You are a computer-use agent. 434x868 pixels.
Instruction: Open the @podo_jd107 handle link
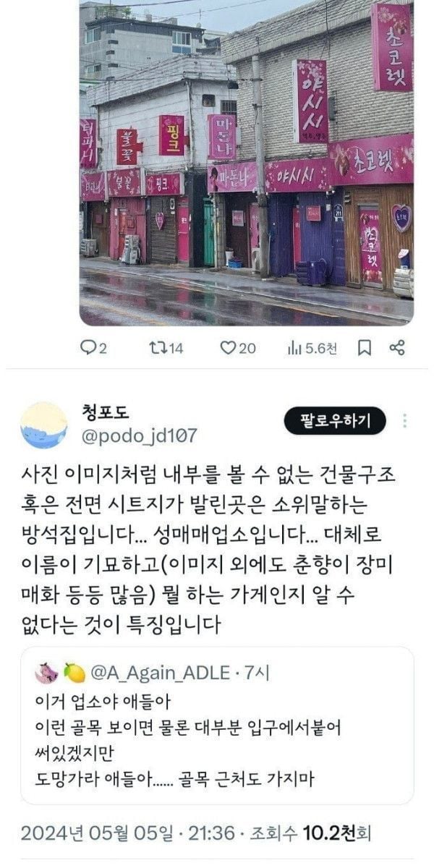pyautogui.click(x=139, y=435)
